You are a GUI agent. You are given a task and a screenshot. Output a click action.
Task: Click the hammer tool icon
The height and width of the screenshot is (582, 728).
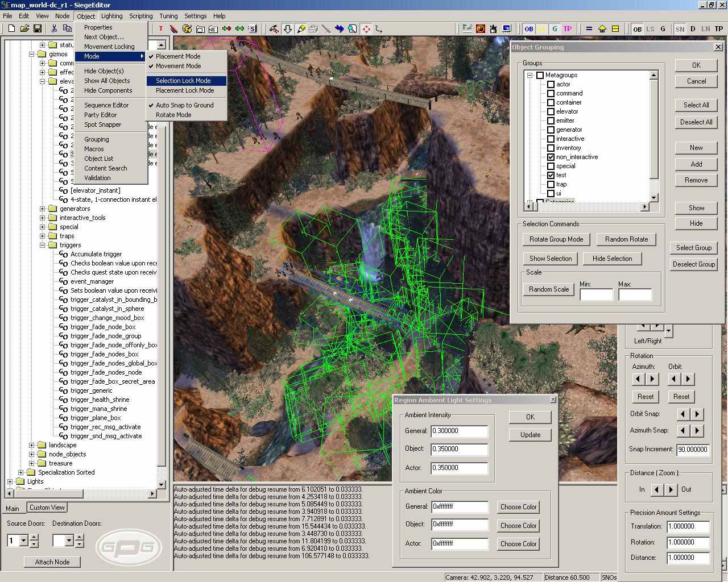[x=275, y=28]
